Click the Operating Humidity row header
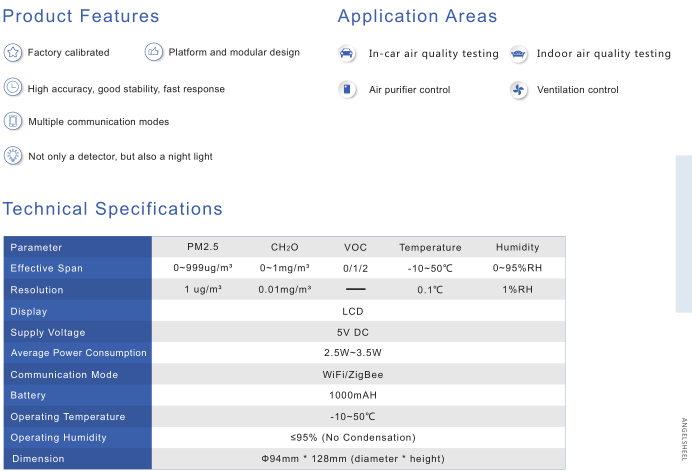692x471 pixels. 78,437
